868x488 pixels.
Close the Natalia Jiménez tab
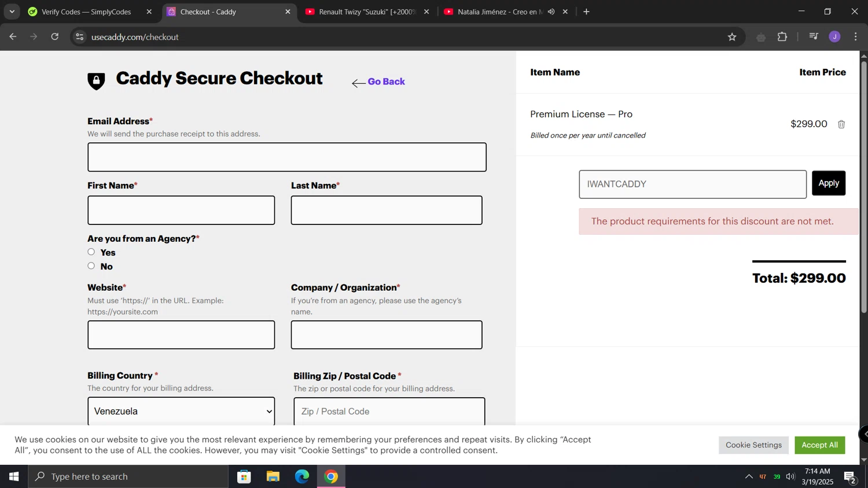pos(565,12)
